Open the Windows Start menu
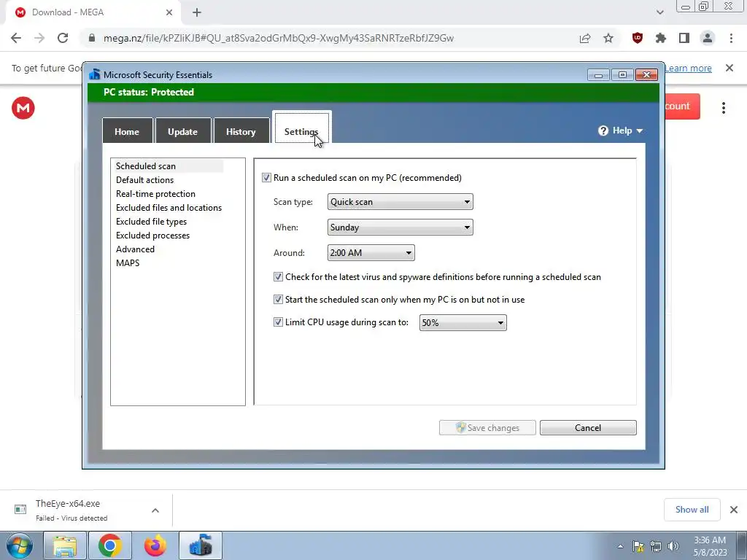Viewport: 747px width, 560px height. click(19, 545)
